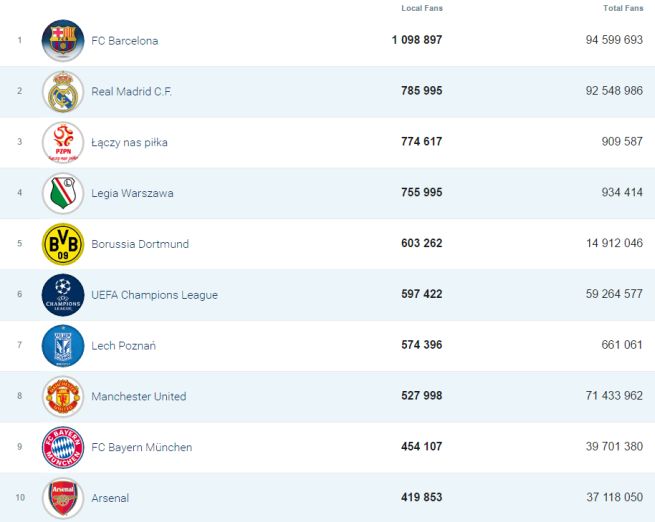The height and width of the screenshot is (522, 655).
Task: Open the FC Barcelona page name
Action: pos(124,41)
